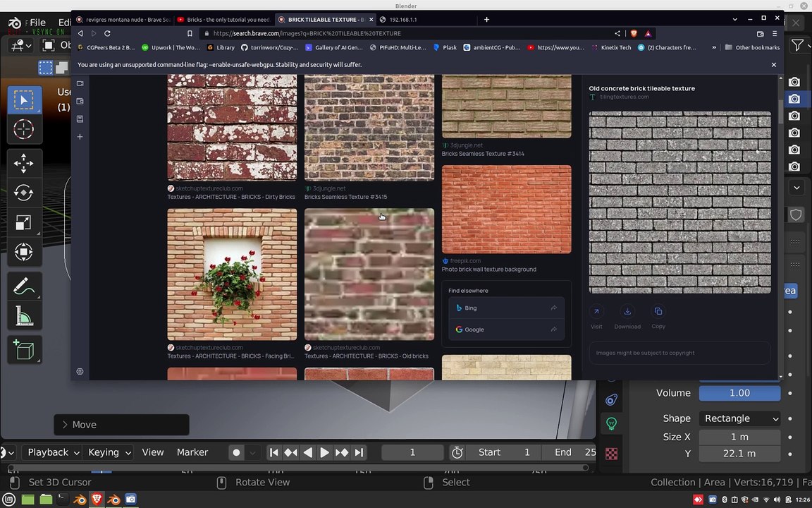Select the 3D Cursor tool in Blender
Image resolution: width=812 pixels, height=508 pixels.
(24, 129)
